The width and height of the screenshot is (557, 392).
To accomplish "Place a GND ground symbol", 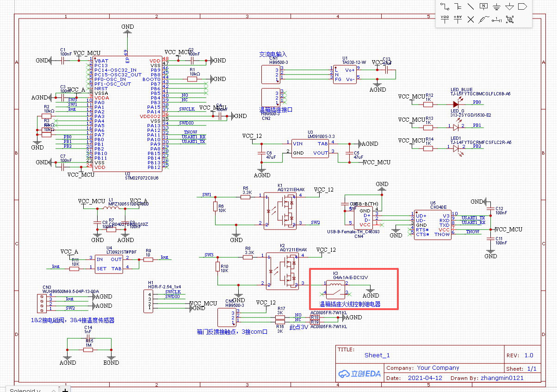I will pos(496,6).
